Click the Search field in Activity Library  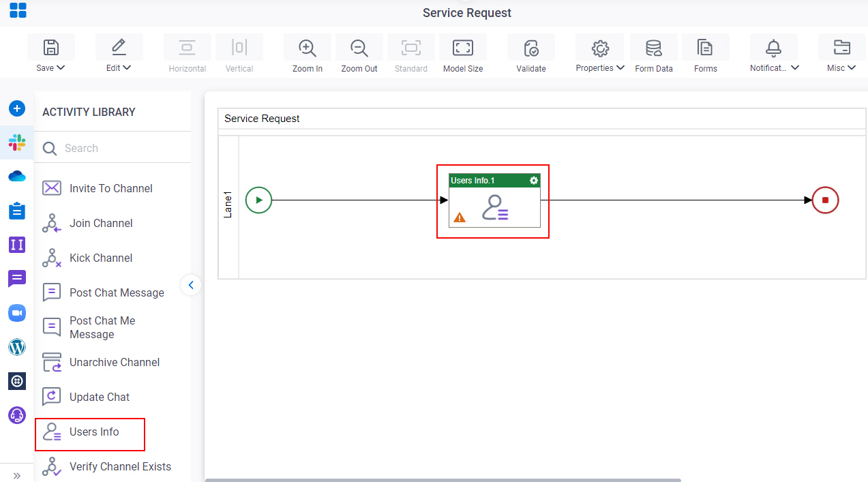[113, 148]
